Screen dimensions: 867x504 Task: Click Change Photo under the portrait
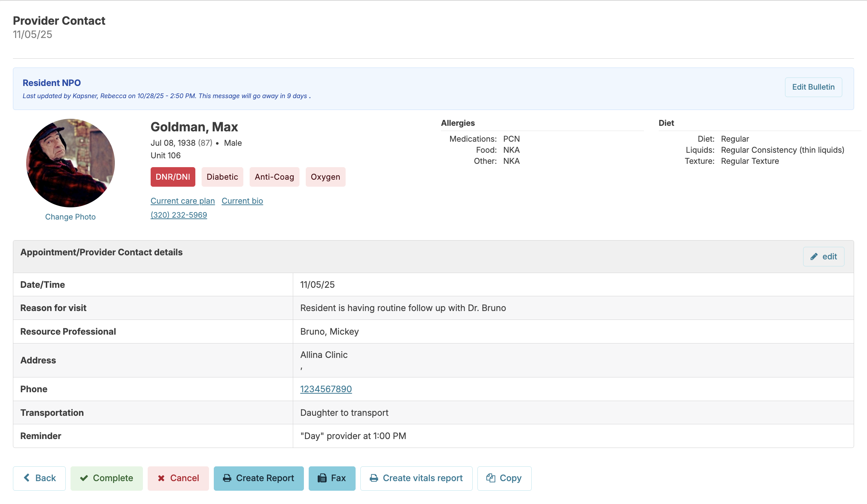pyautogui.click(x=70, y=217)
